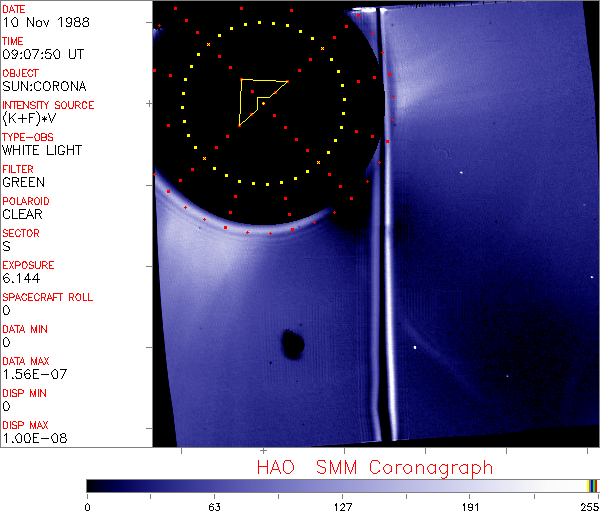Click the "CLEAR" polaroid value
The height and width of the screenshot is (512, 600).
click(x=23, y=214)
